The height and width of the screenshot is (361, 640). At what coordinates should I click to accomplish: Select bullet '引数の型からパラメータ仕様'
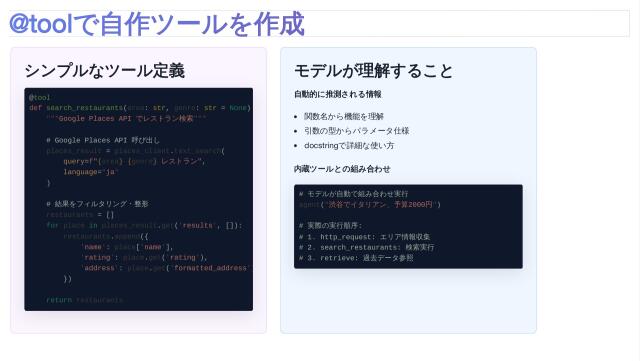point(356,131)
